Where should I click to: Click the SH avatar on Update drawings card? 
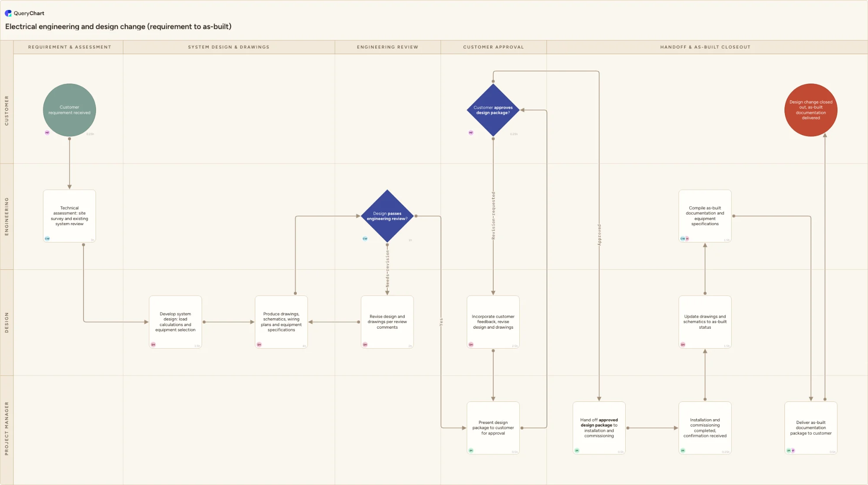(x=683, y=345)
